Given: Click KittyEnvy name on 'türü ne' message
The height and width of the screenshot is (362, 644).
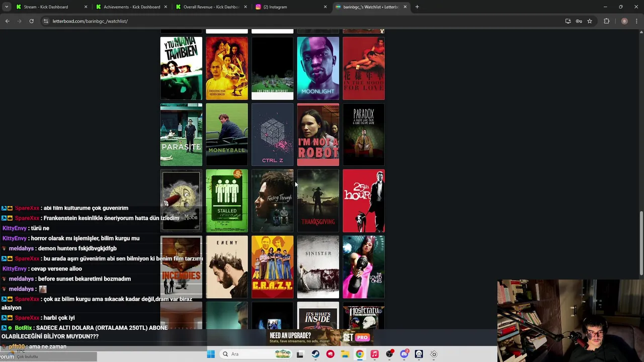Looking at the screenshot, I should (x=14, y=228).
